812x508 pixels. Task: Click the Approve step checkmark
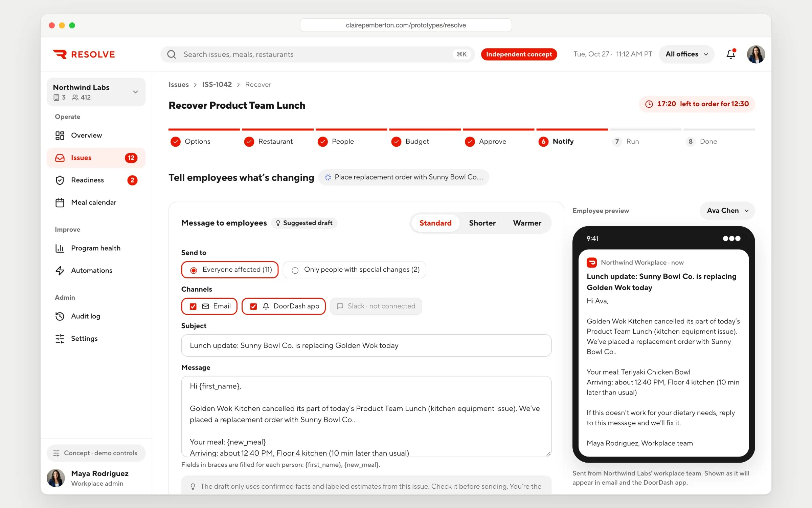(470, 142)
